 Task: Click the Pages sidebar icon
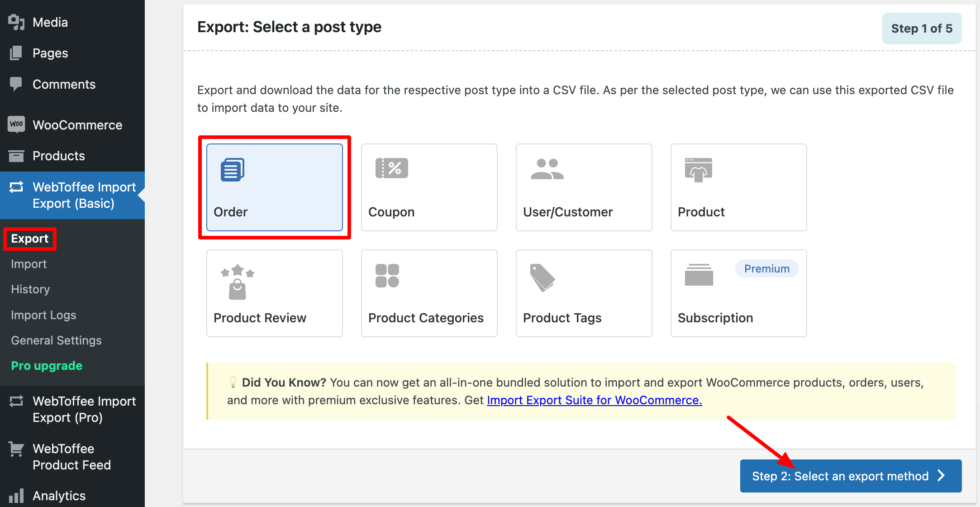[x=16, y=53]
